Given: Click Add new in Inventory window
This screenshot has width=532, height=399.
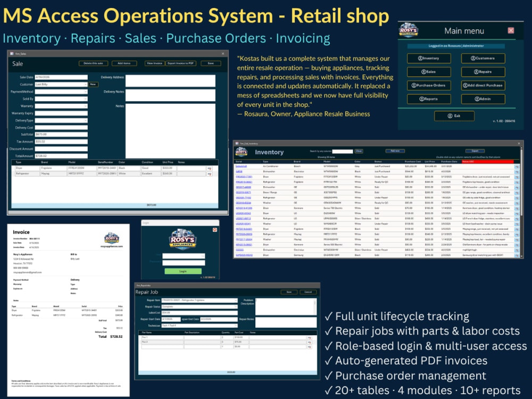Looking at the screenshot, I should coord(395,151).
